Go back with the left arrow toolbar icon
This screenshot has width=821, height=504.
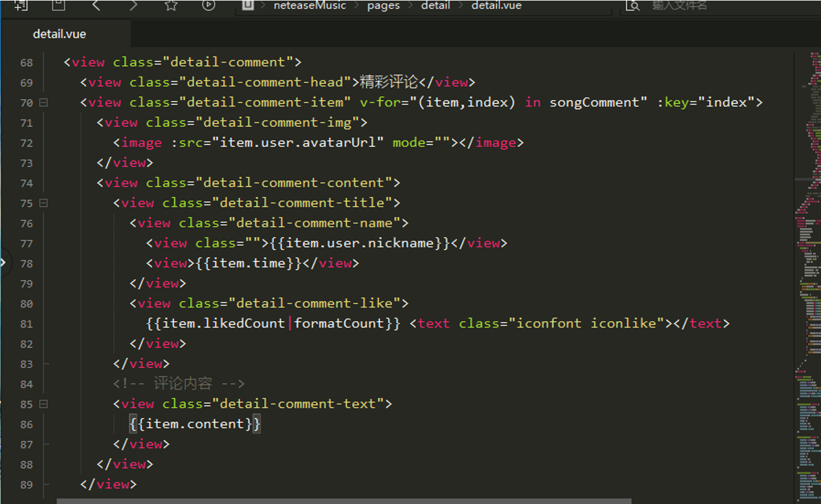coord(96,5)
